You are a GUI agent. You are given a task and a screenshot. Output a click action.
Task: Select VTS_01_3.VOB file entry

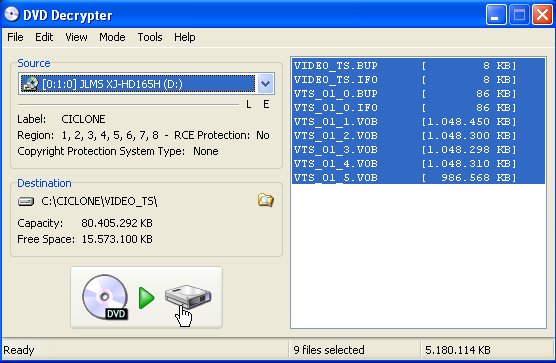tap(418, 150)
